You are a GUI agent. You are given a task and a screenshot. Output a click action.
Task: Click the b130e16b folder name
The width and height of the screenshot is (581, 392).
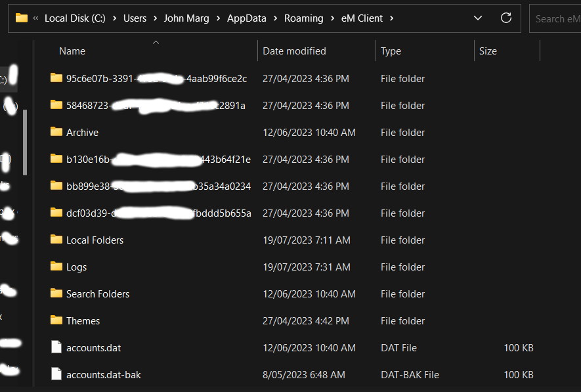click(x=158, y=160)
